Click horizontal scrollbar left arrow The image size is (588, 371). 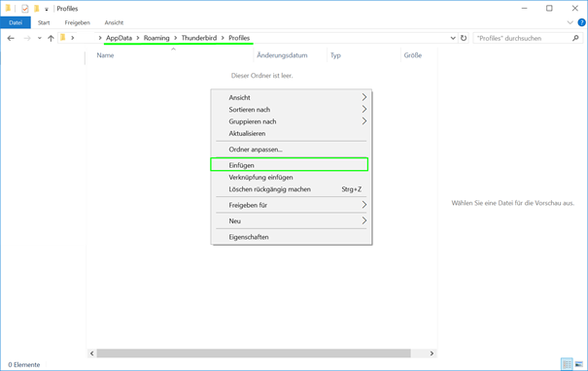[x=92, y=354]
